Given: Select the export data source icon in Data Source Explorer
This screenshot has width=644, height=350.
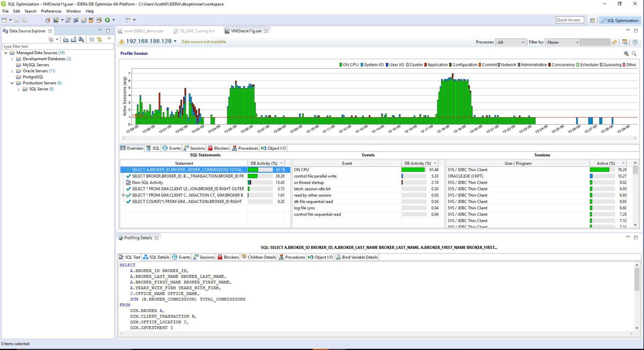Looking at the screenshot, I should tap(75, 39).
